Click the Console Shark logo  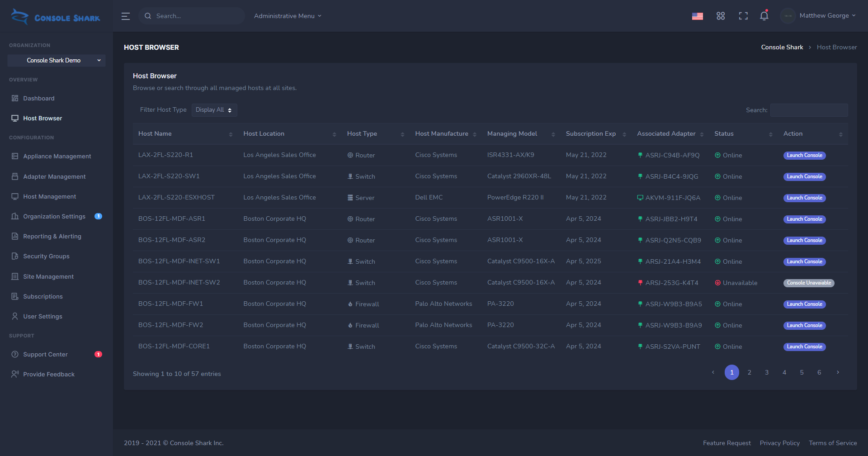click(56, 17)
